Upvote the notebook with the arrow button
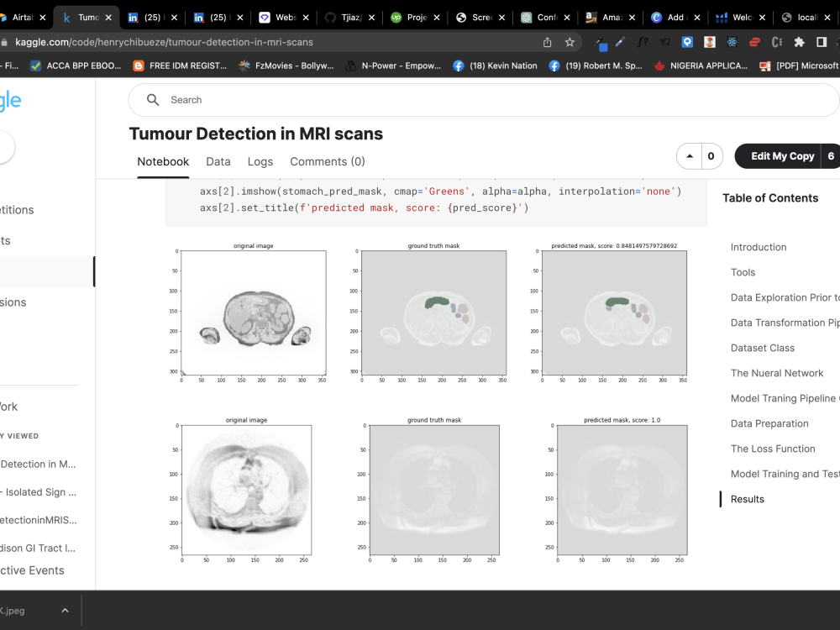The image size is (840, 630). point(688,156)
